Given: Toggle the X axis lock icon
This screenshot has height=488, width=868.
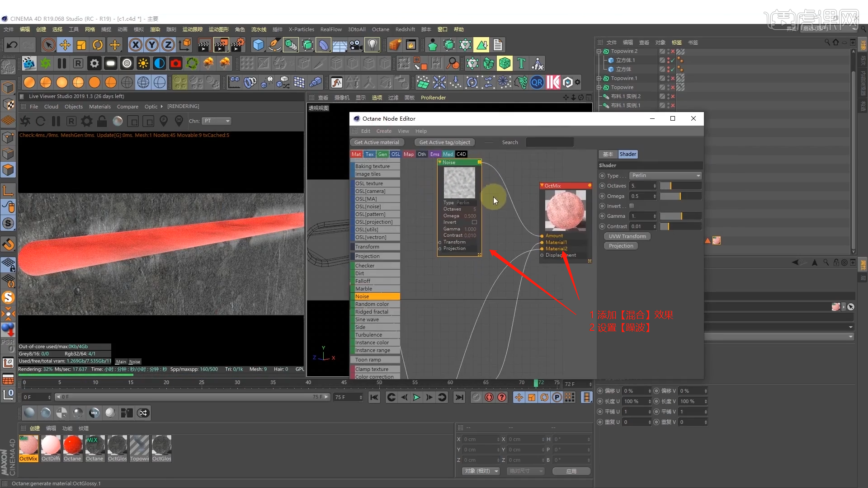Looking at the screenshot, I should [135, 45].
